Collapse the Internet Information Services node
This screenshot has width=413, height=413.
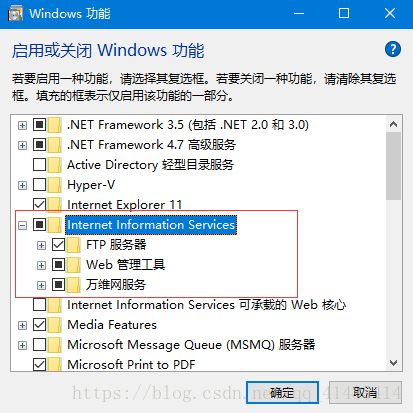click(22, 225)
